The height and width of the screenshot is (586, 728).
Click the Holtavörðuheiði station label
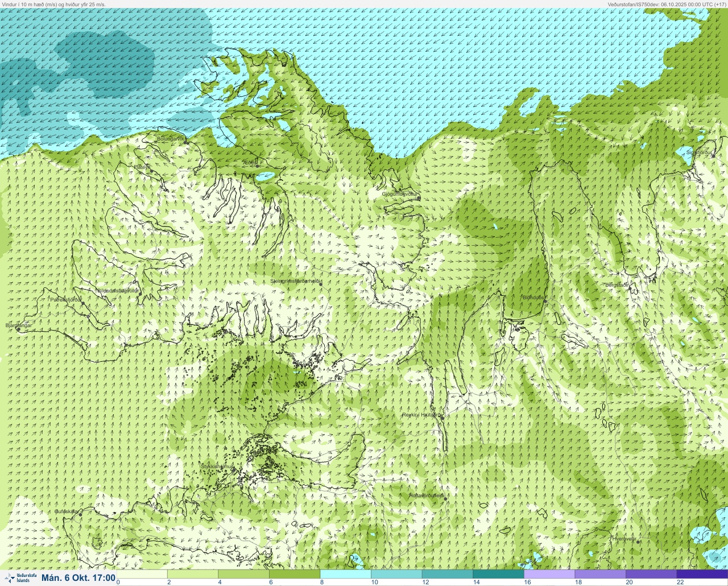[x=427, y=496]
